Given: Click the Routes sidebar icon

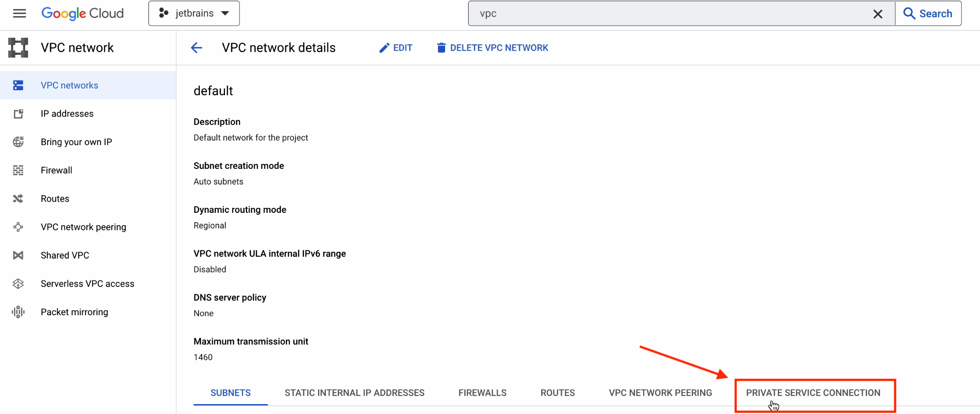Looking at the screenshot, I should pyautogui.click(x=18, y=198).
